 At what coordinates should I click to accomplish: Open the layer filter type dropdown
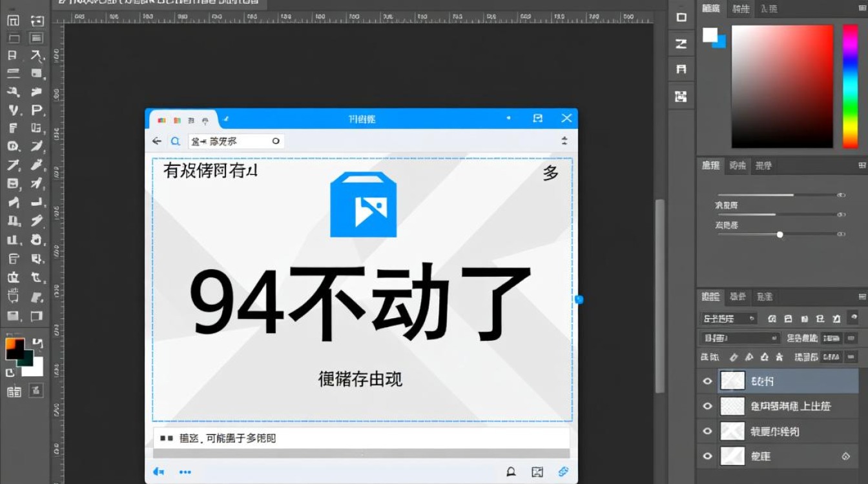coord(728,319)
